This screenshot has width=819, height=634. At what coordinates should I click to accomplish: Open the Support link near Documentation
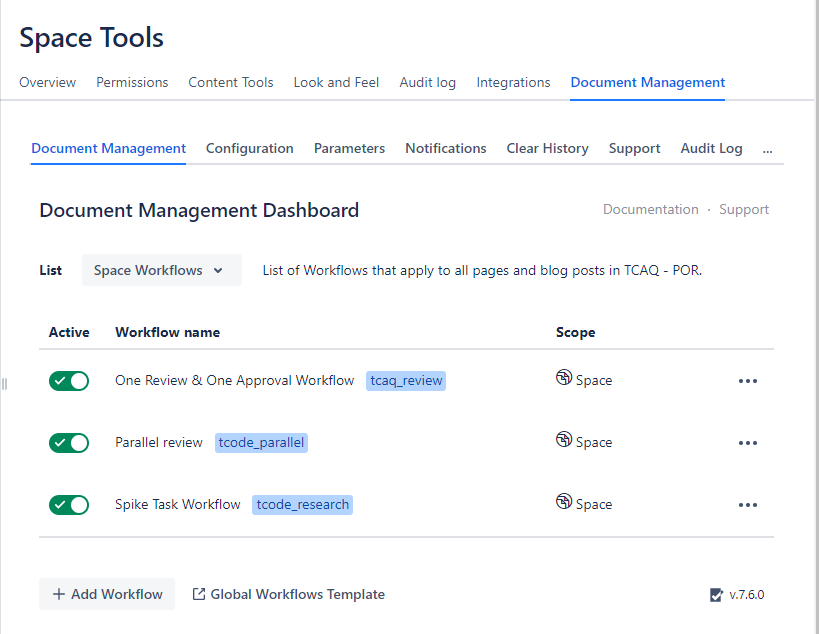coord(744,209)
